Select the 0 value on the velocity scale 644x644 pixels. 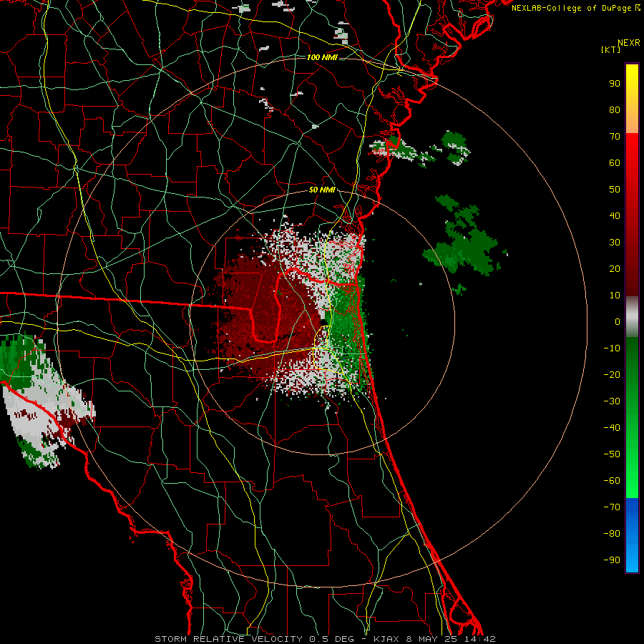pyautogui.click(x=618, y=321)
